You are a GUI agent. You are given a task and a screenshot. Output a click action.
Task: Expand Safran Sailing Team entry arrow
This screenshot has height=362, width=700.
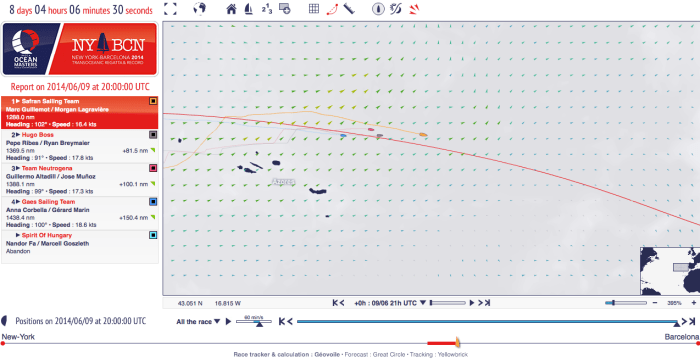[x=18, y=101]
